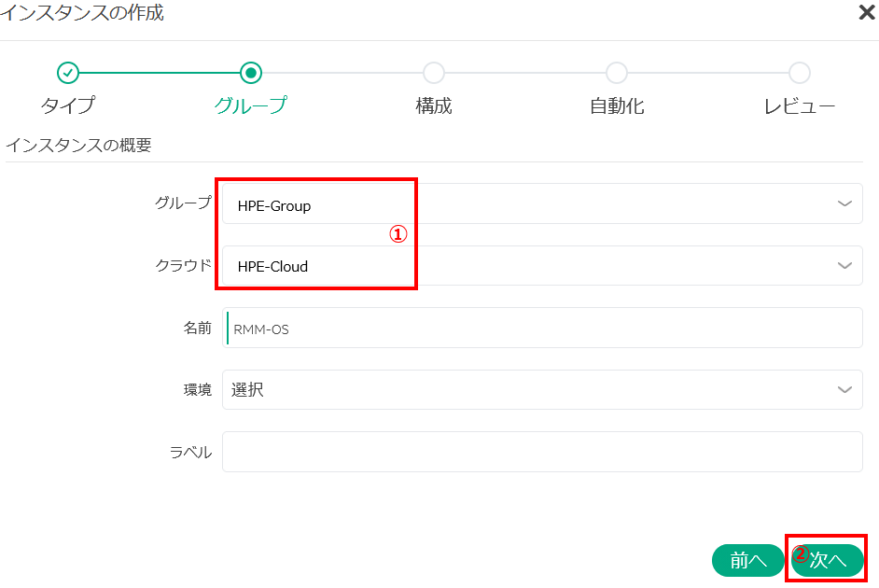The image size is (879, 588).
Task: Select the グループ step label
Action: (251, 105)
